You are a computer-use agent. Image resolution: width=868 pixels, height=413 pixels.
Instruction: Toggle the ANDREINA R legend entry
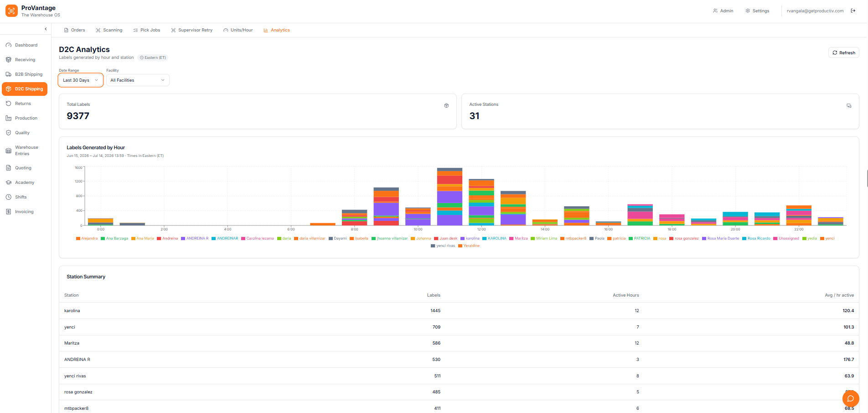pyautogui.click(x=195, y=238)
